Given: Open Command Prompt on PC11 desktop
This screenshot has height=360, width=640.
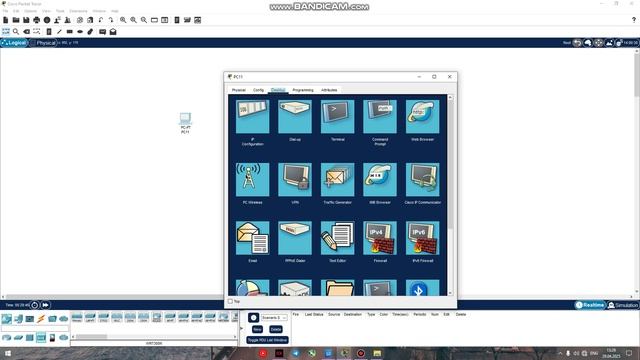Looking at the screenshot, I should (x=380, y=117).
